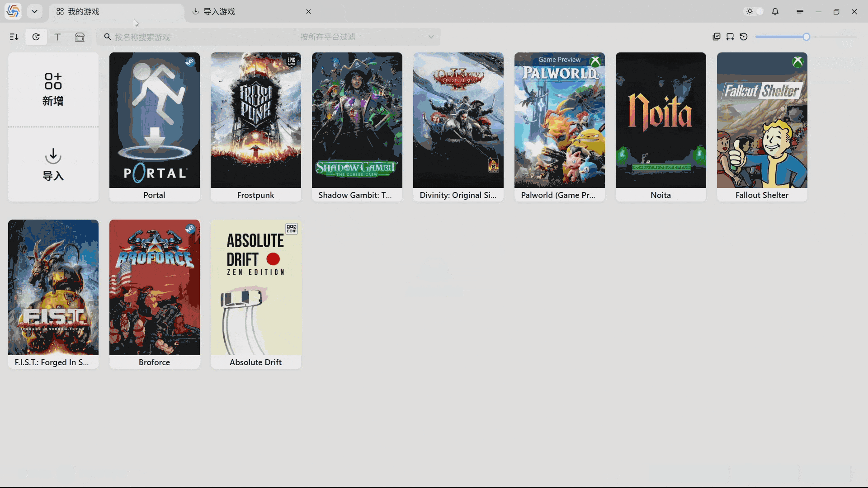Click the 'Broforce' title text
Viewport: 868px width, 488px height.
coord(155,362)
